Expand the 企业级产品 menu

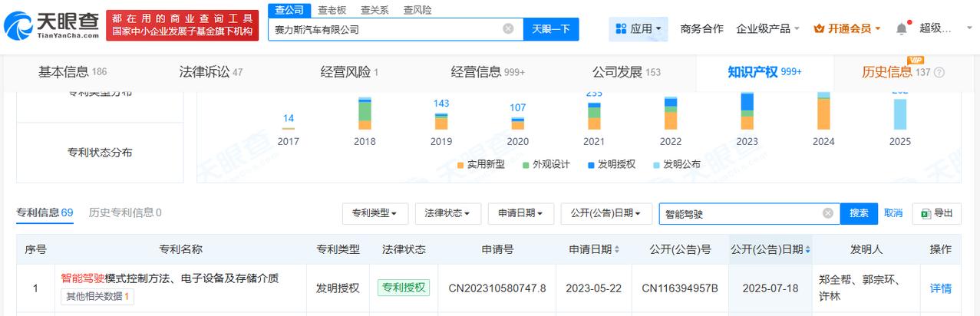tap(767, 28)
